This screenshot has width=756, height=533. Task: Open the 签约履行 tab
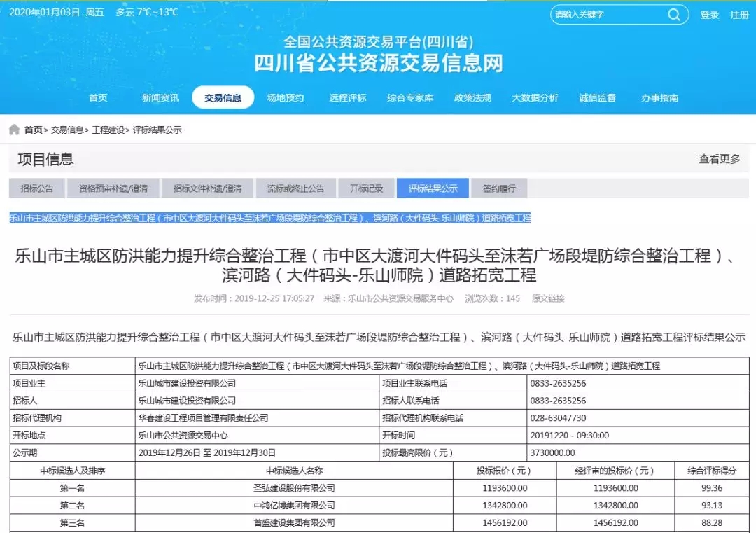click(498, 188)
